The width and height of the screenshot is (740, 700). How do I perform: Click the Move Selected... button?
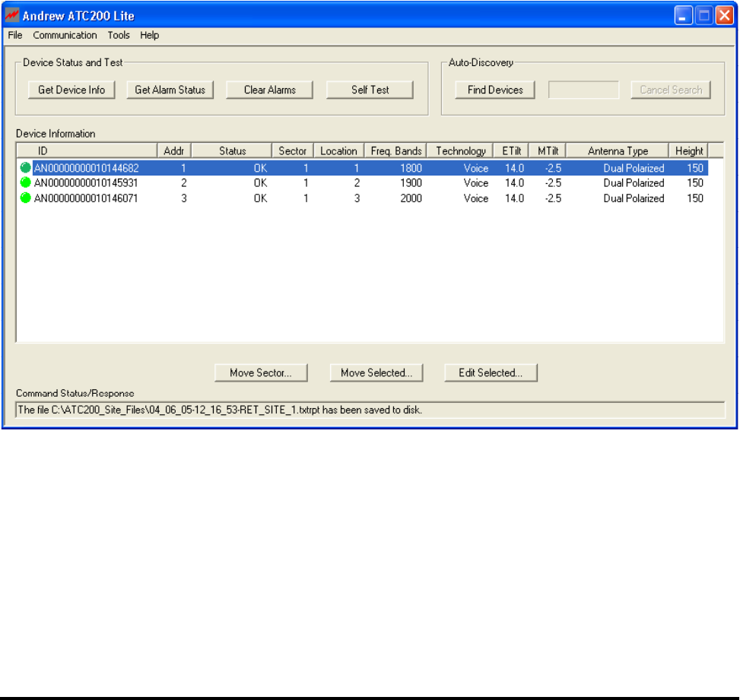coord(376,372)
